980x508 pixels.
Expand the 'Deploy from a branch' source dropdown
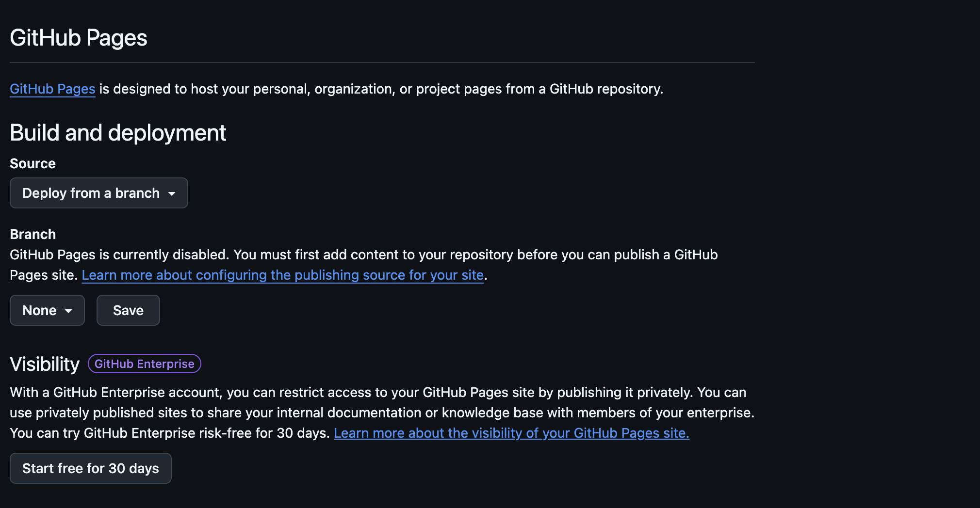99,193
